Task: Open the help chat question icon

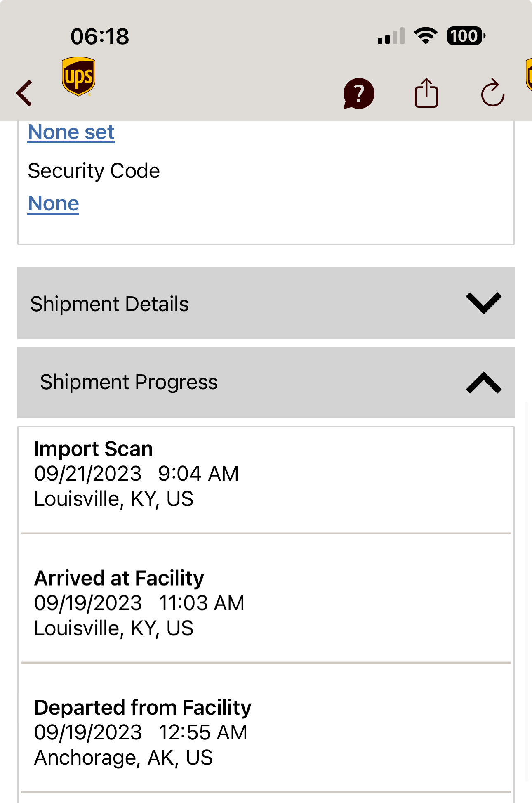Action: coord(359,94)
